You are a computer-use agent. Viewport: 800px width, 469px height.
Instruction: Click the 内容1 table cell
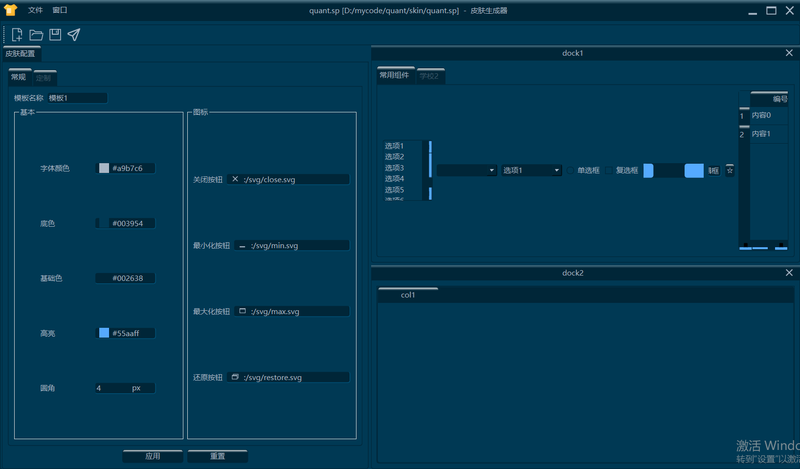tap(769, 134)
